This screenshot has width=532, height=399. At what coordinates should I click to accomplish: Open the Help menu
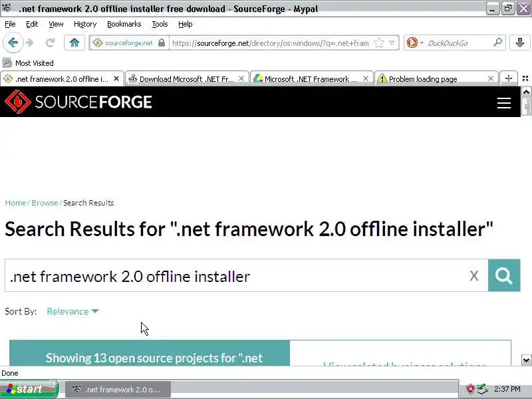[x=186, y=24]
